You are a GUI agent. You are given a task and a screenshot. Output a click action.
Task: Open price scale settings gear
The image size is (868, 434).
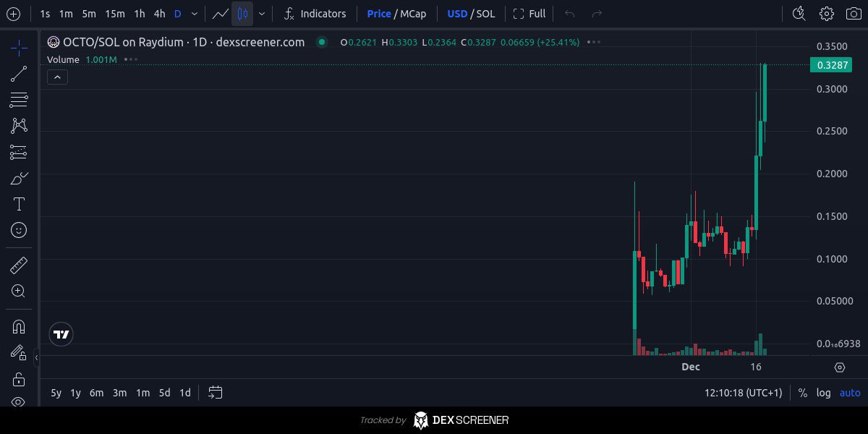839,367
